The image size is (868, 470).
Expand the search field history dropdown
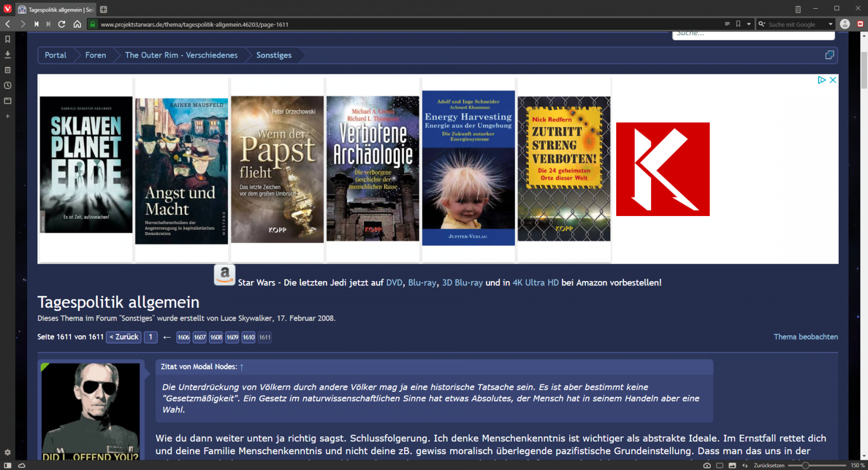tap(830, 24)
